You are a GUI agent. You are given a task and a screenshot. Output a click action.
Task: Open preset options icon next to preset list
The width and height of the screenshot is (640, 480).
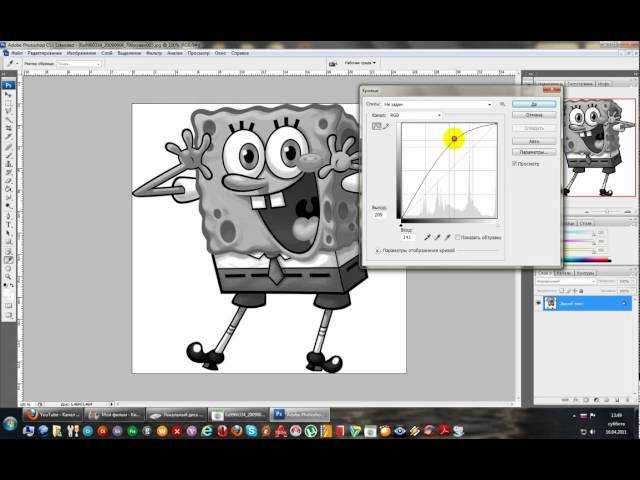tap(502, 104)
